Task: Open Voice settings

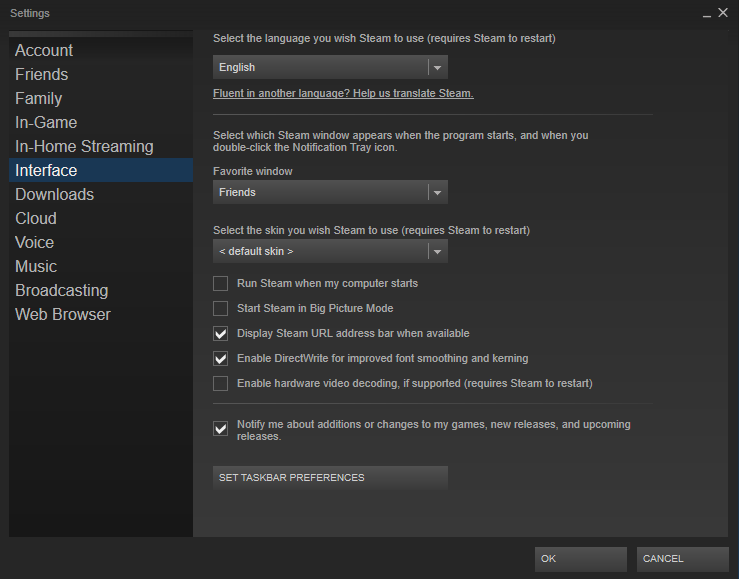Action: coord(101,243)
